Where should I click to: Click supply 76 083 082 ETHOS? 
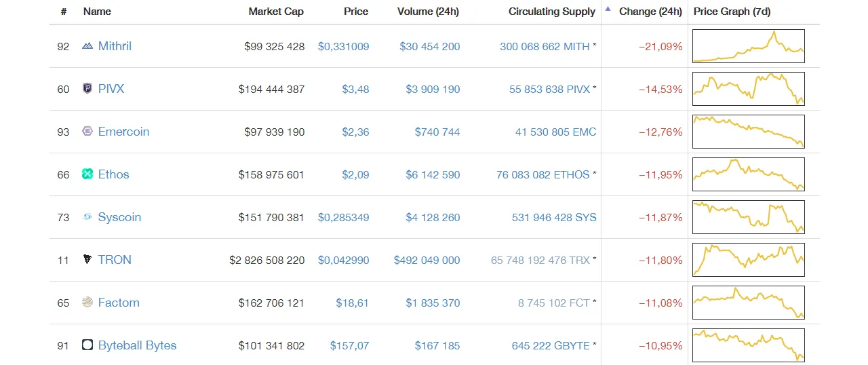(542, 175)
